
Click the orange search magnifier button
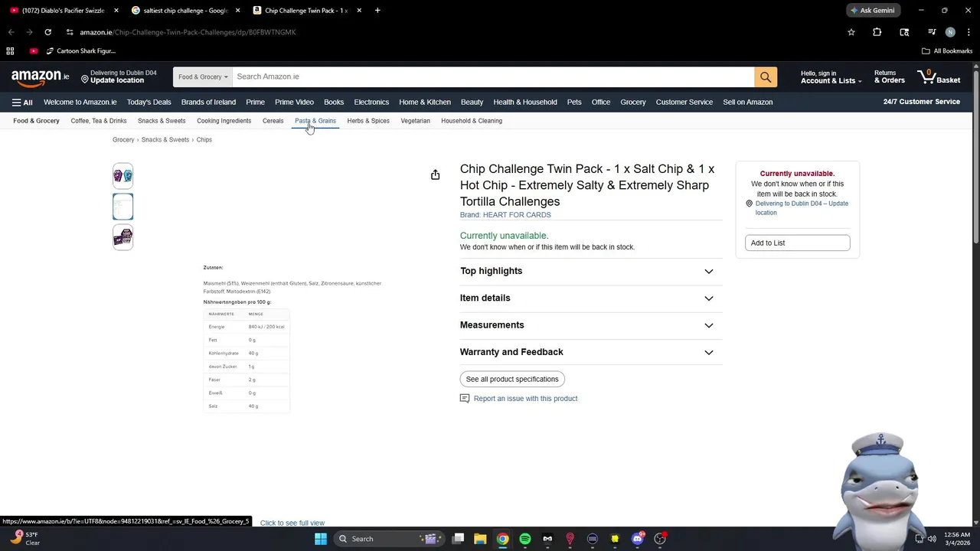pos(766,77)
